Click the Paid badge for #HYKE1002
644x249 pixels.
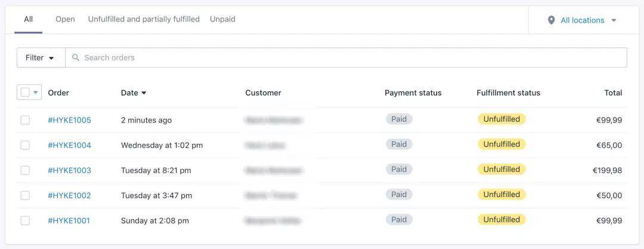pyautogui.click(x=399, y=195)
